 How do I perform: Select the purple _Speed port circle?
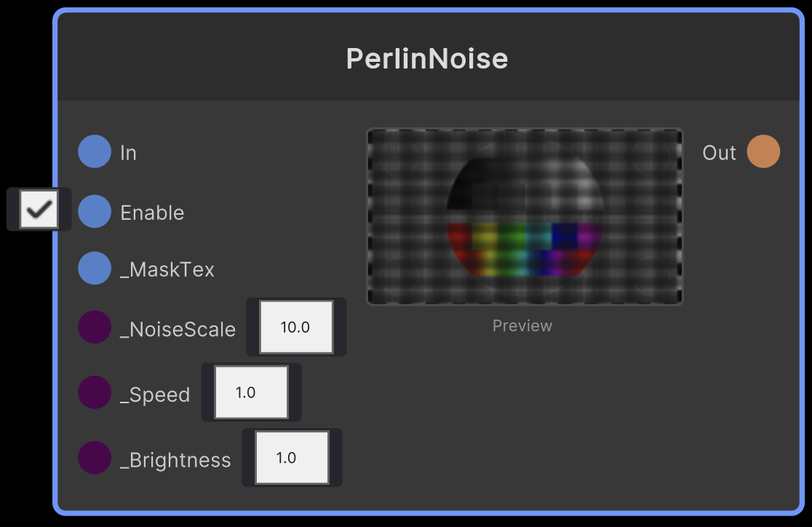[x=95, y=393]
